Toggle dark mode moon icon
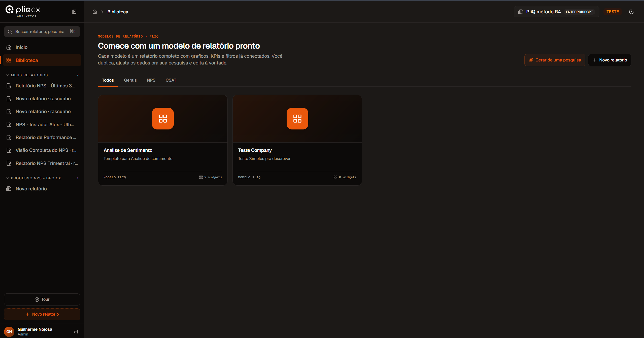This screenshot has width=644, height=338. click(x=631, y=12)
